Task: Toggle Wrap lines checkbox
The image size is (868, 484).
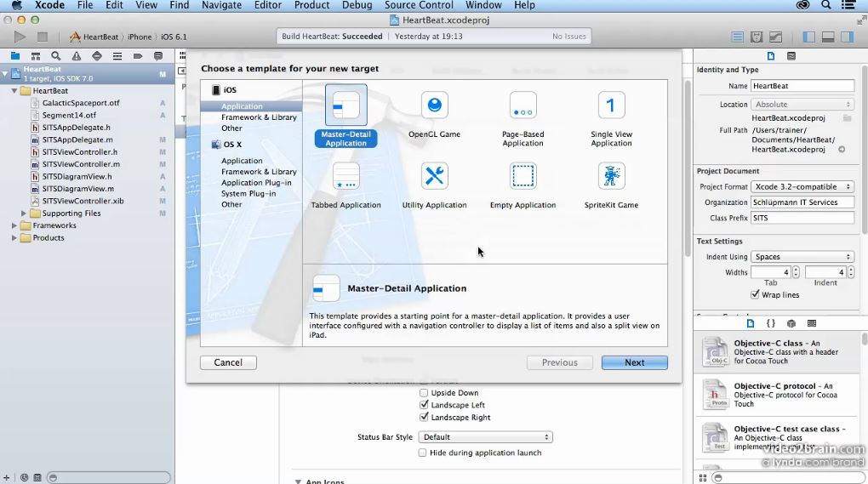Action: (755, 294)
